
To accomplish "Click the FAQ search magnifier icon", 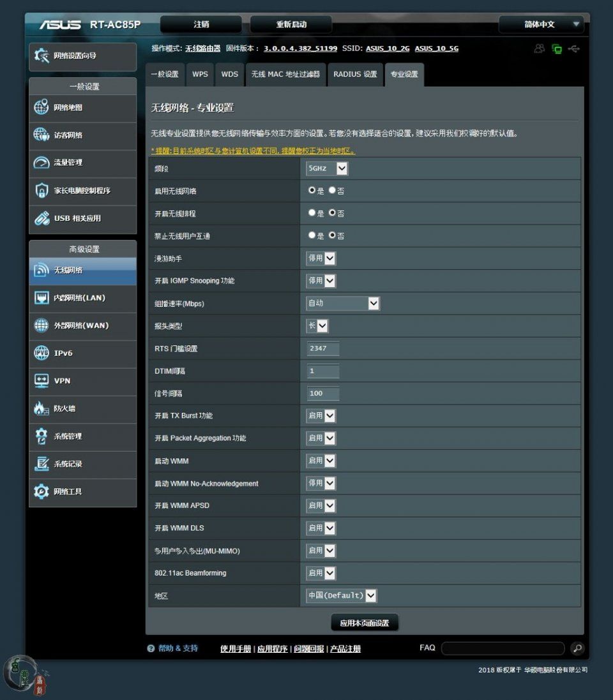I will click(577, 648).
